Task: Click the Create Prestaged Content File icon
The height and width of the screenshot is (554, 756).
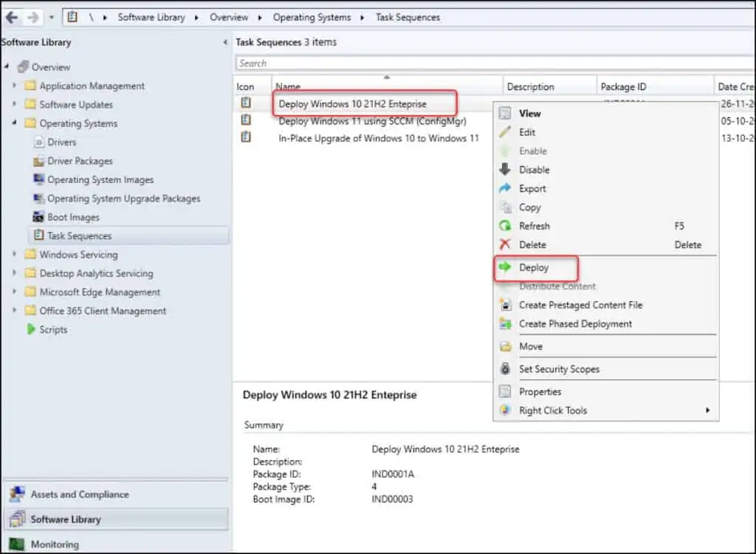Action: pos(505,305)
